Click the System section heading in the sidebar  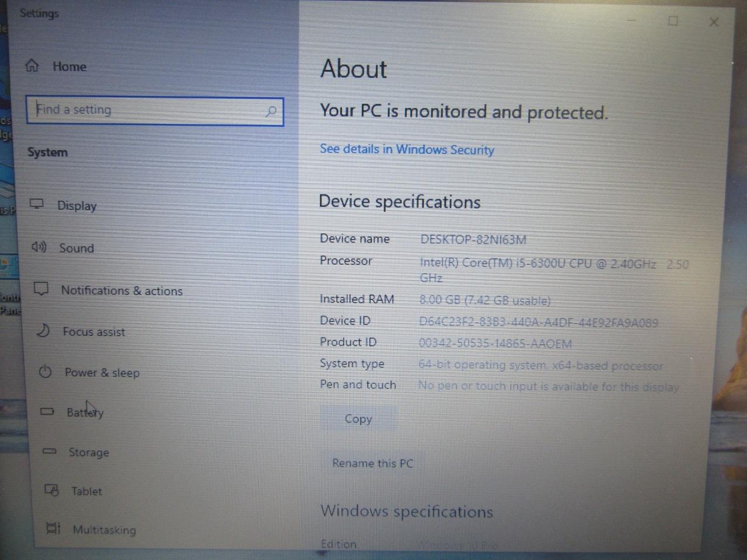coord(47,152)
